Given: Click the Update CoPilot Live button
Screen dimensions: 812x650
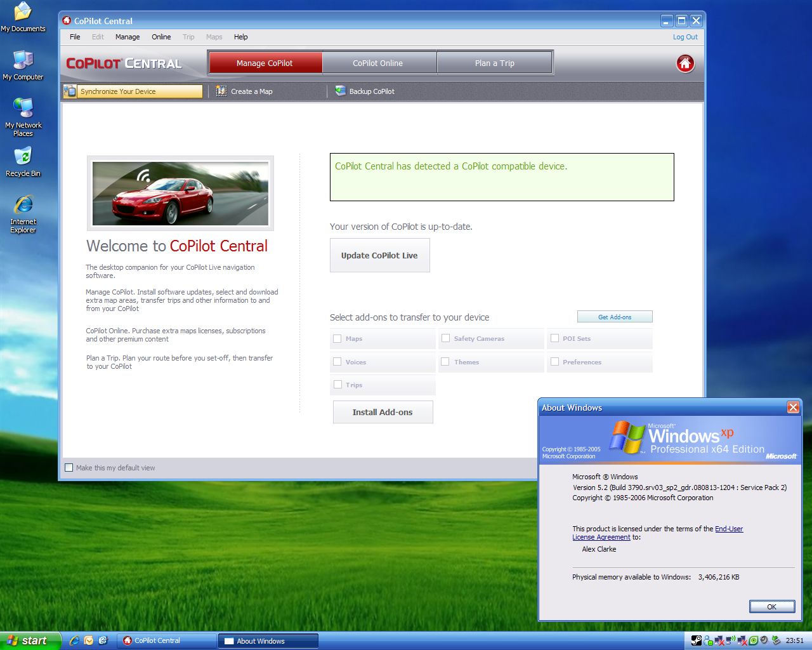Looking at the screenshot, I should [379, 255].
